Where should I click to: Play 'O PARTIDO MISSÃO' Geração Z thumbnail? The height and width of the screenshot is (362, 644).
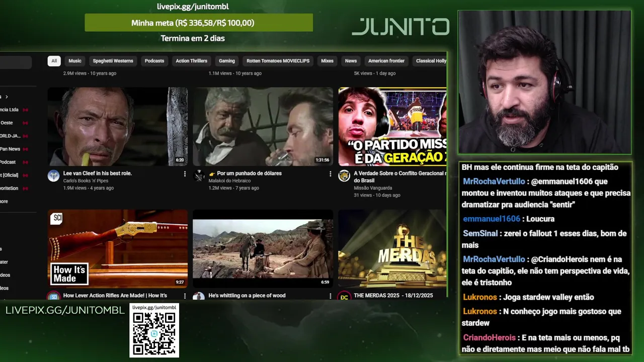392,127
